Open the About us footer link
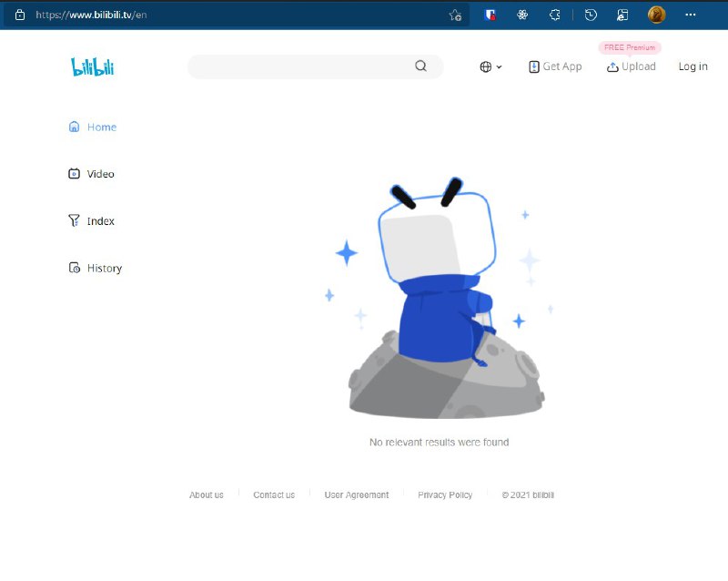The height and width of the screenshot is (581, 728). coord(207,495)
